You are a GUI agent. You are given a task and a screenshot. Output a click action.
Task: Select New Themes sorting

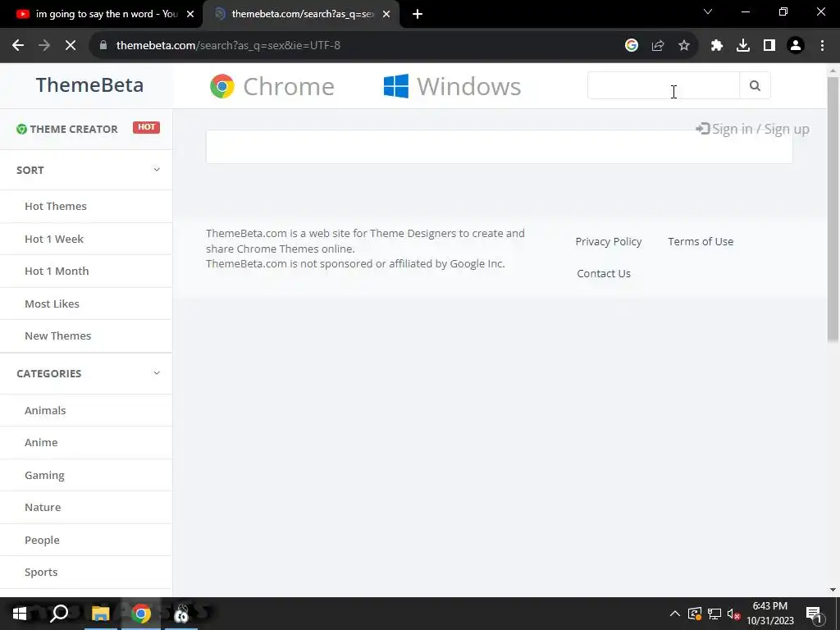tap(58, 336)
